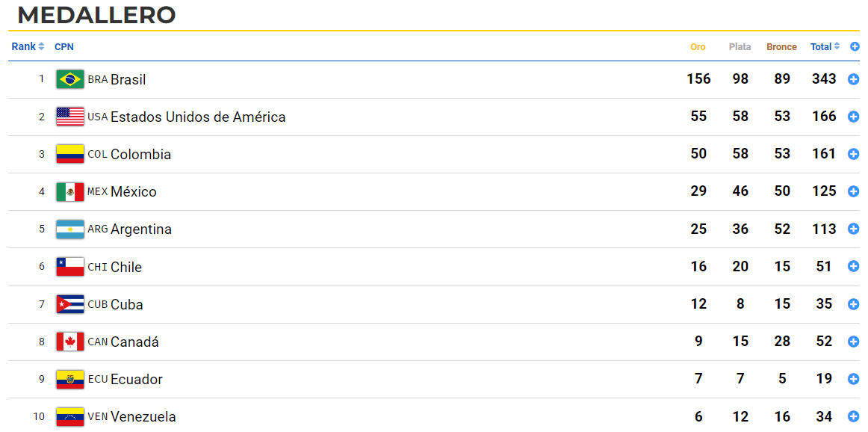
Task: Click Chile's silver count 20
Action: point(740,266)
